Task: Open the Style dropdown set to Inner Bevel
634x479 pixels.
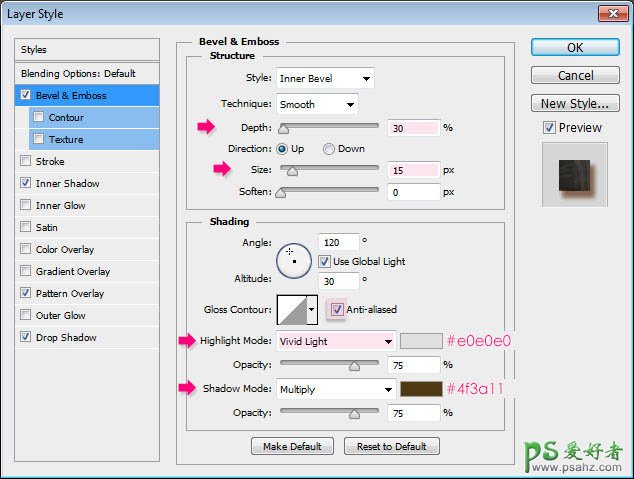Action: pos(326,78)
